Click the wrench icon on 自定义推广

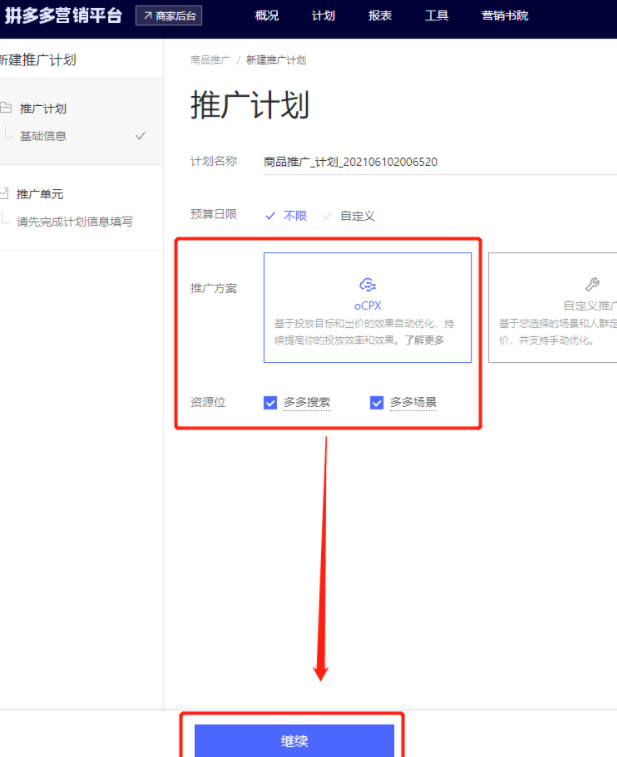click(x=592, y=284)
